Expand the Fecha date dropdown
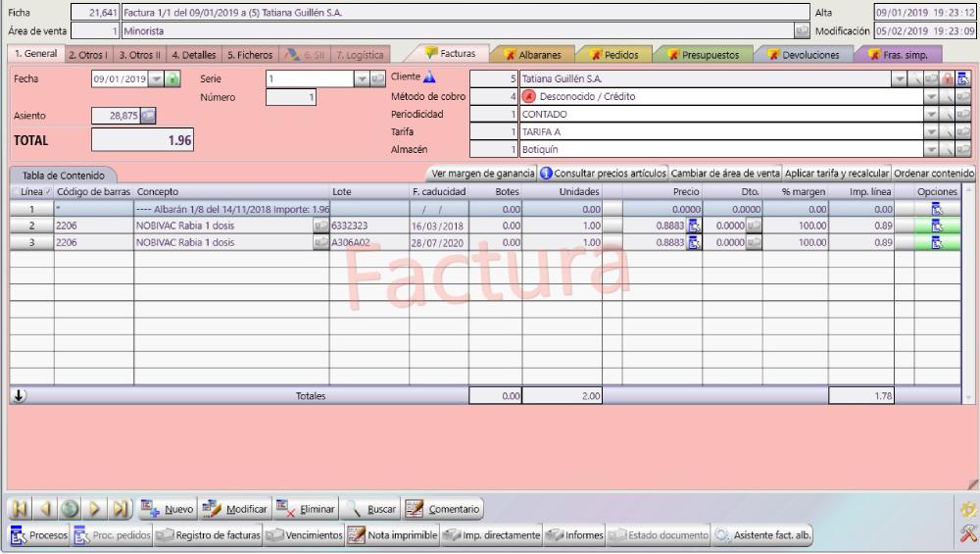Screen dimensions: 980x554 (x=155, y=78)
